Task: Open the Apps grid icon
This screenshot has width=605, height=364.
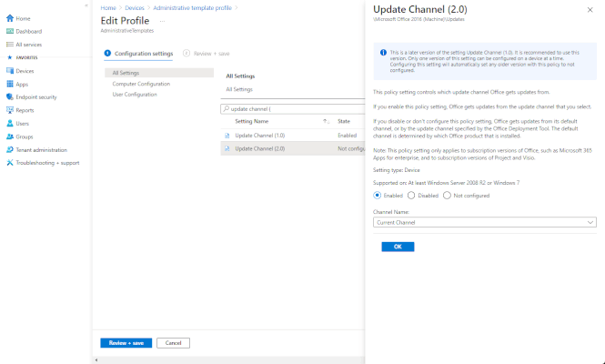Action: click(10, 84)
